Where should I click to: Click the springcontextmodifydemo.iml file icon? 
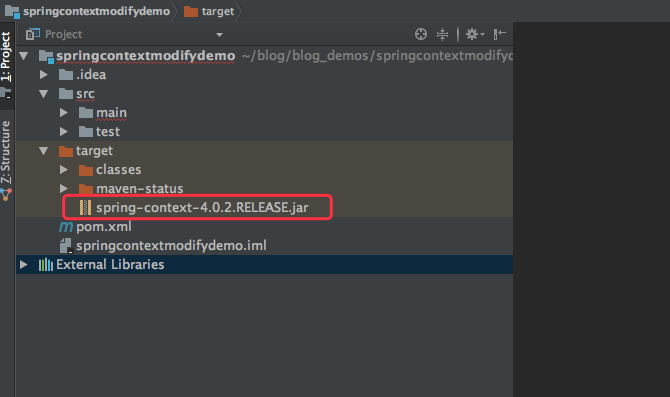[66, 246]
